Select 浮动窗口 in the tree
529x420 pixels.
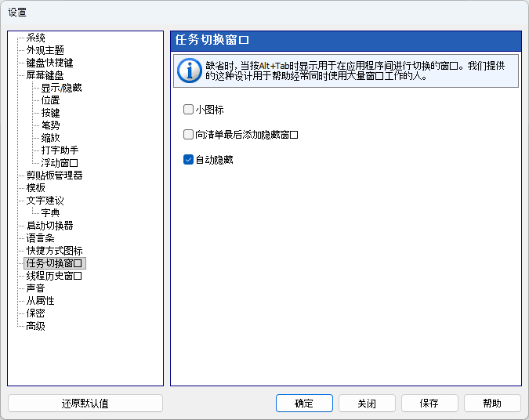[60, 163]
